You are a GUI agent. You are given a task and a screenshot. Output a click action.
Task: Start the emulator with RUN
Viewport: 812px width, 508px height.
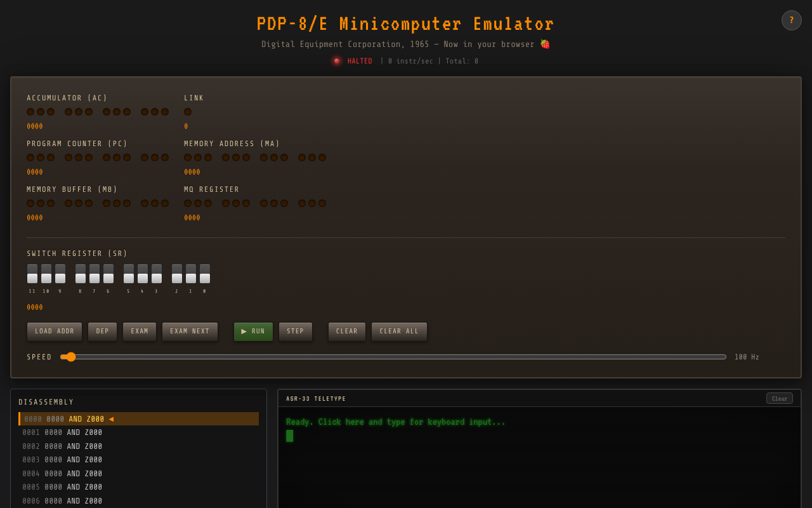pyautogui.click(x=253, y=331)
